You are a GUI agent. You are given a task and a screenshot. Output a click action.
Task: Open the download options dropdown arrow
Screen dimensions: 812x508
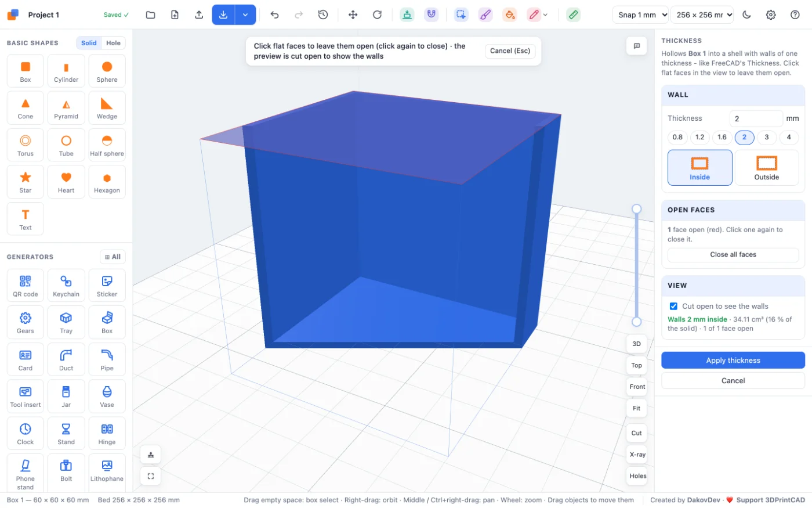[x=245, y=15]
